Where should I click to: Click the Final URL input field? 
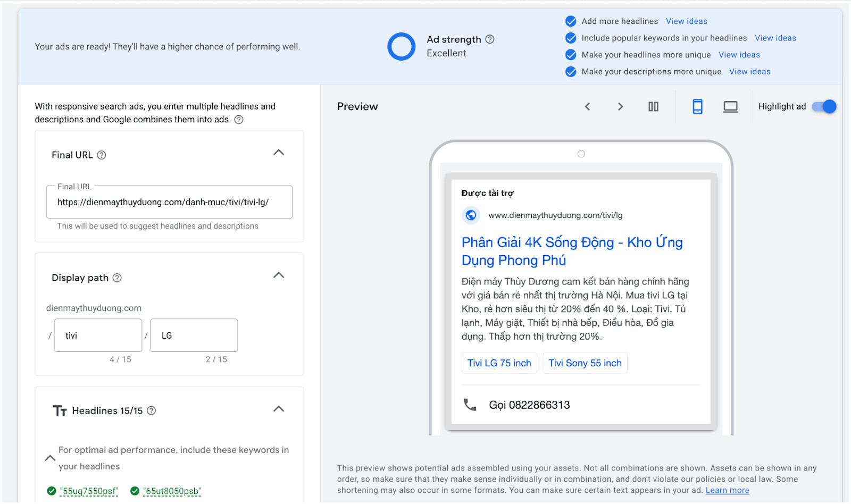169,202
